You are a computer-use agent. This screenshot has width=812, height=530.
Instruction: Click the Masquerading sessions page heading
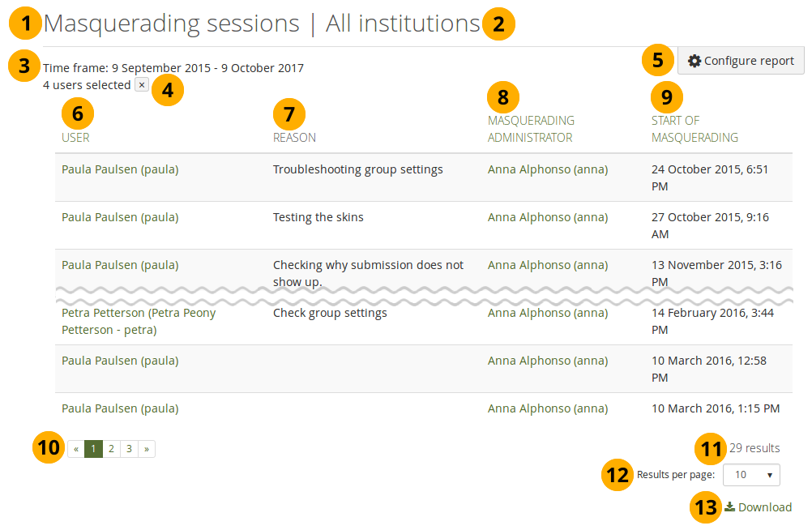coord(172,24)
